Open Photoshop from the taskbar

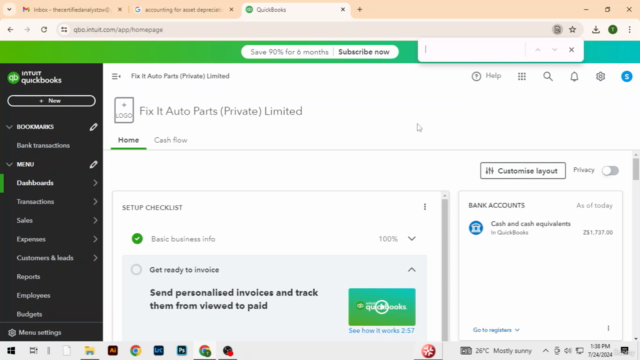(x=182, y=351)
